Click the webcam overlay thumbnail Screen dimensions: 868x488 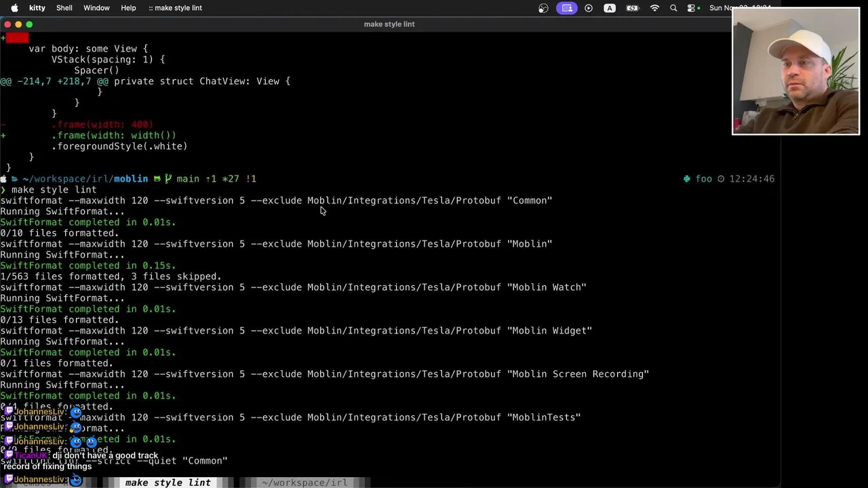point(795,71)
